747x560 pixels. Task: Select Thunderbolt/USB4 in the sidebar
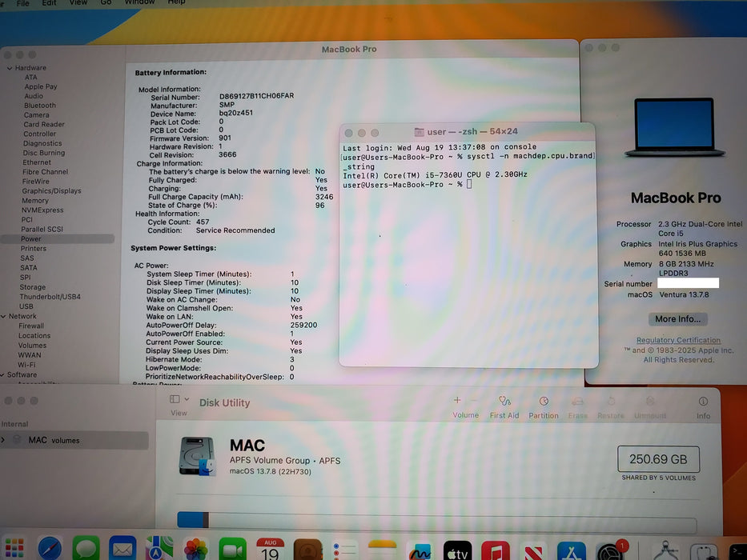pyautogui.click(x=50, y=297)
